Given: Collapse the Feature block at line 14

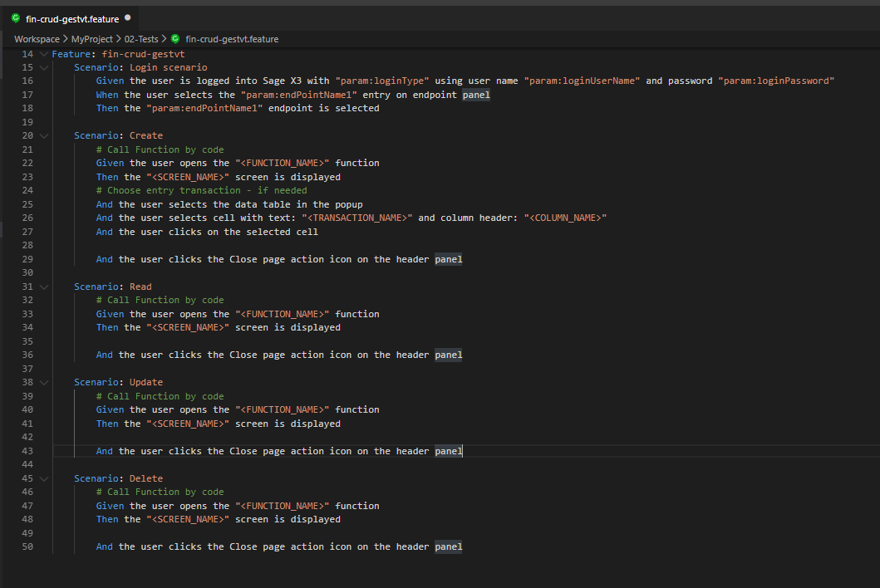Looking at the screenshot, I should pyautogui.click(x=44, y=54).
